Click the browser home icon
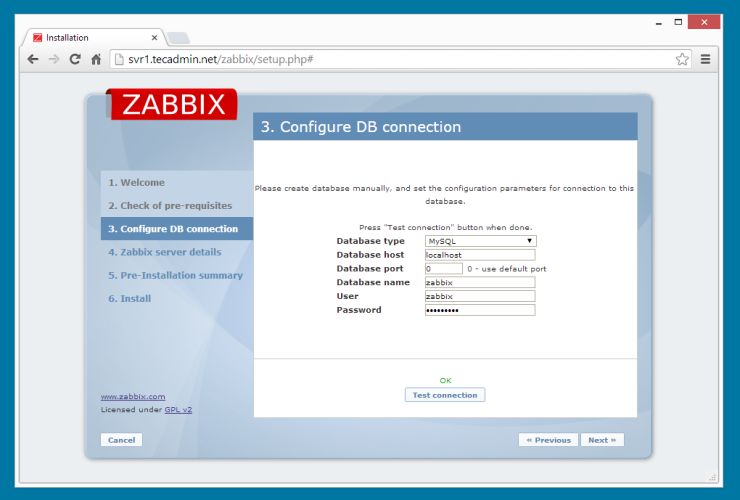The width and height of the screenshot is (740, 500). click(96, 59)
